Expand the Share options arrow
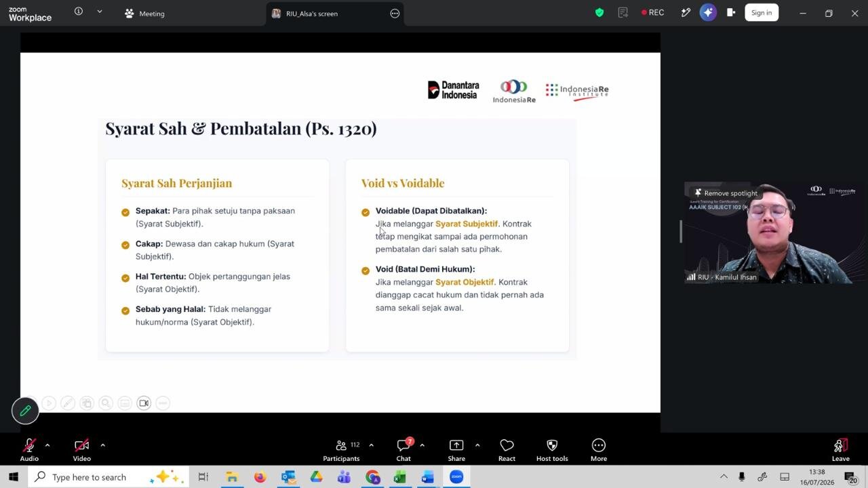The height and width of the screenshot is (488, 868). tap(477, 445)
